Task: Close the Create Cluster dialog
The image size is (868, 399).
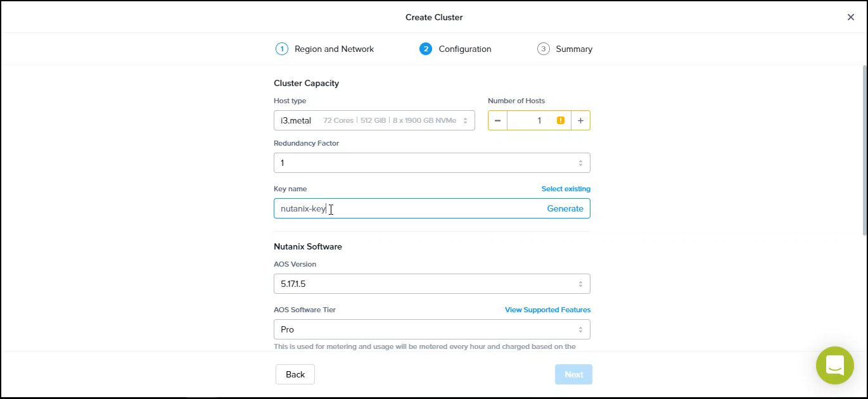Action: coord(850,17)
